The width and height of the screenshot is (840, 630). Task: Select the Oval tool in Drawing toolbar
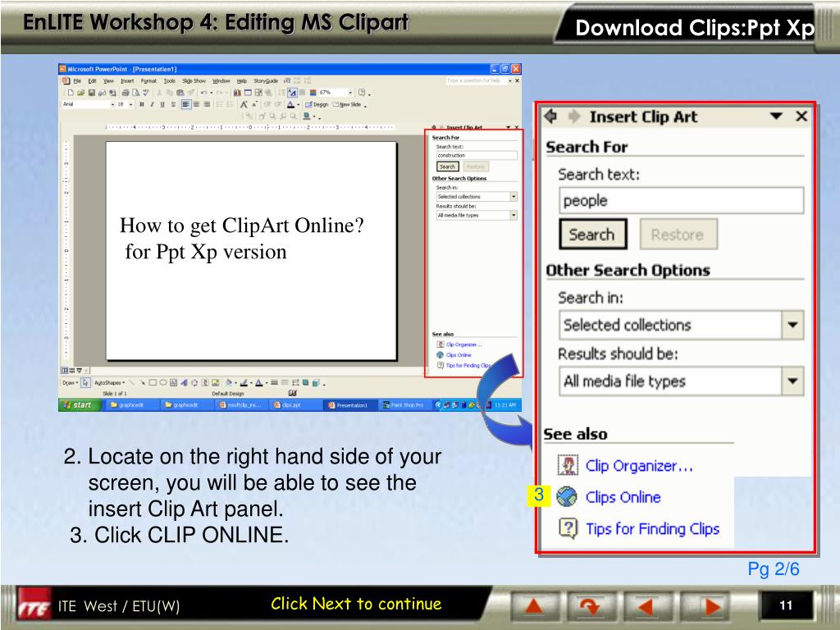pos(163,382)
